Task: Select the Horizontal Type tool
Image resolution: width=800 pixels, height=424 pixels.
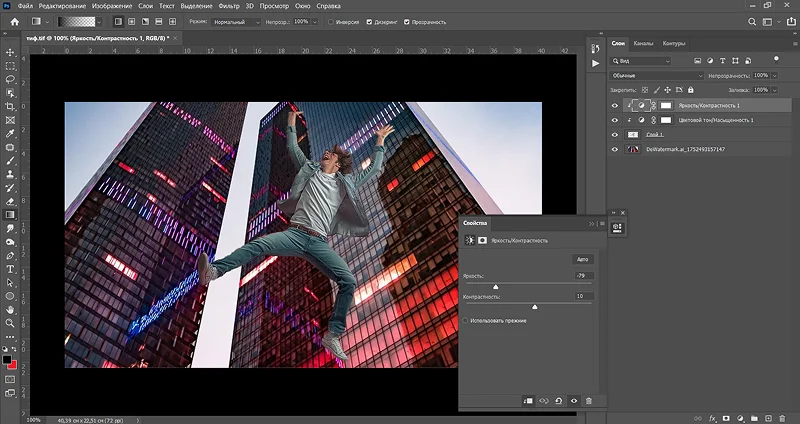Action: [10, 269]
